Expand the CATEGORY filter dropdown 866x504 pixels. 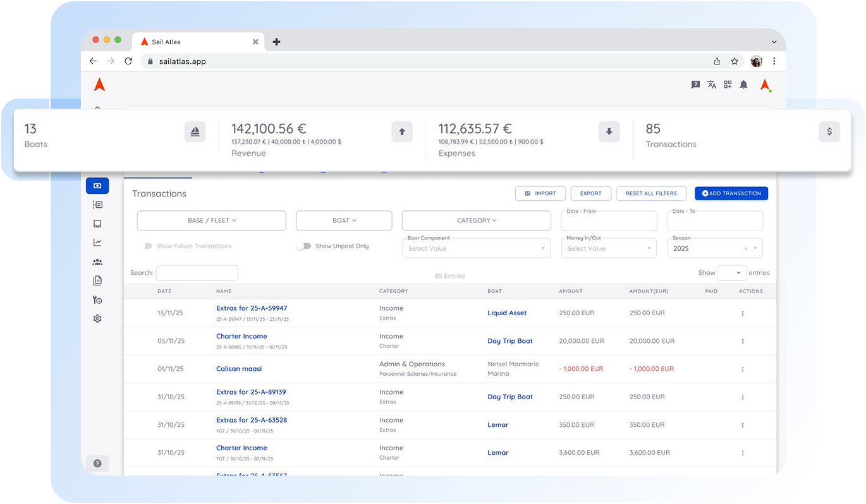coord(476,220)
